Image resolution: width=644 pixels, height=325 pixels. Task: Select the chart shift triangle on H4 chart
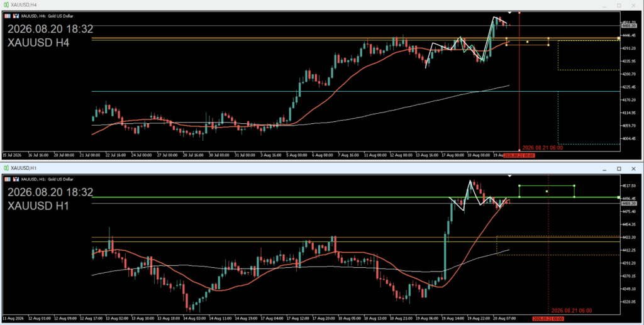(509, 13)
